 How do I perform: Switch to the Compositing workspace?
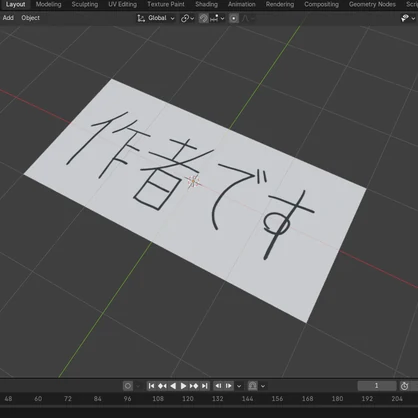(321, 4)
